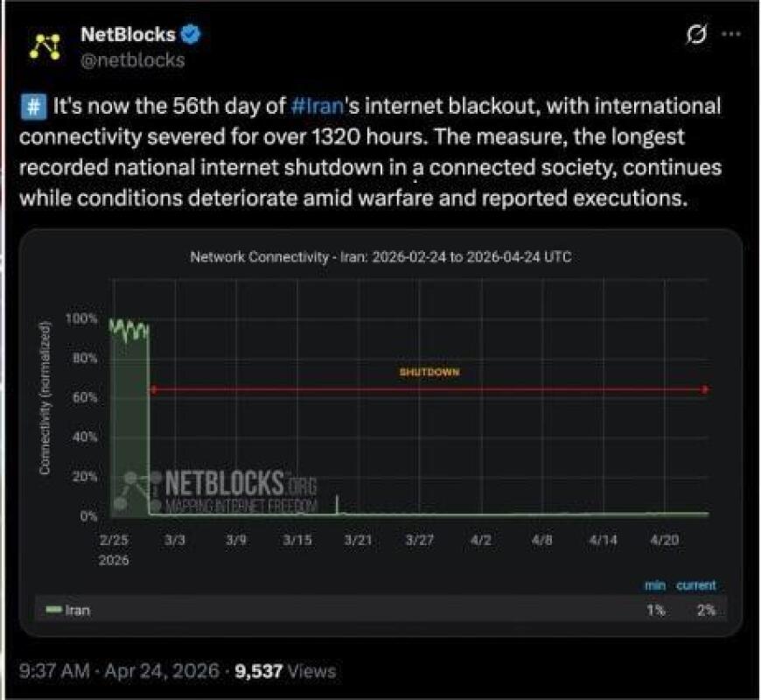This screenshot has width=761, height=700.
Task: Open the Grok icon at top right
Action: (696, 35)
